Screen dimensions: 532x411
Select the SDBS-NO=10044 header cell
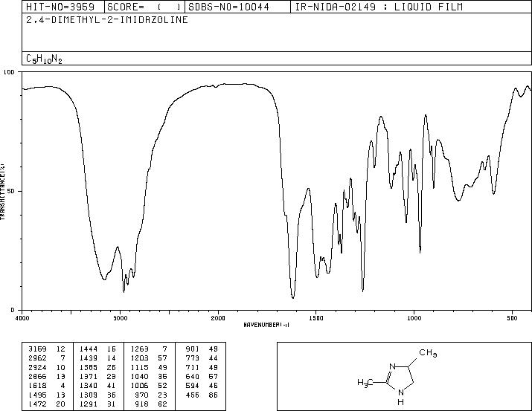(237, 7)
